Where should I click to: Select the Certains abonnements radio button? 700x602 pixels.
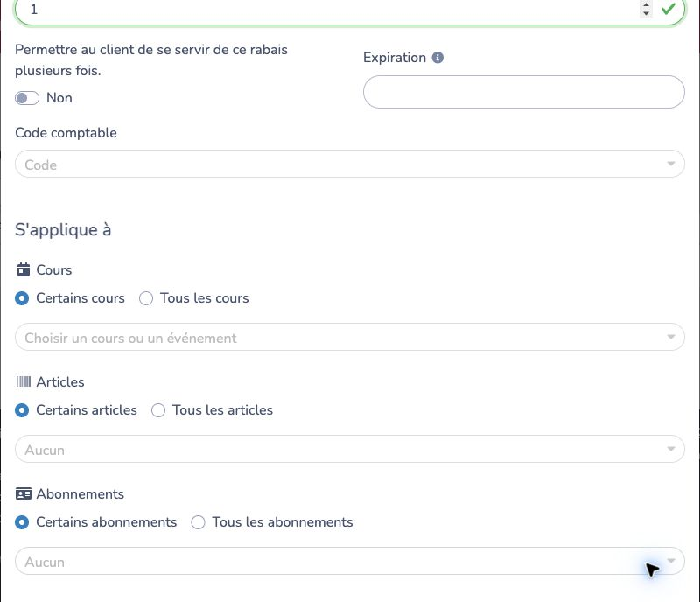tap(22, 522)
